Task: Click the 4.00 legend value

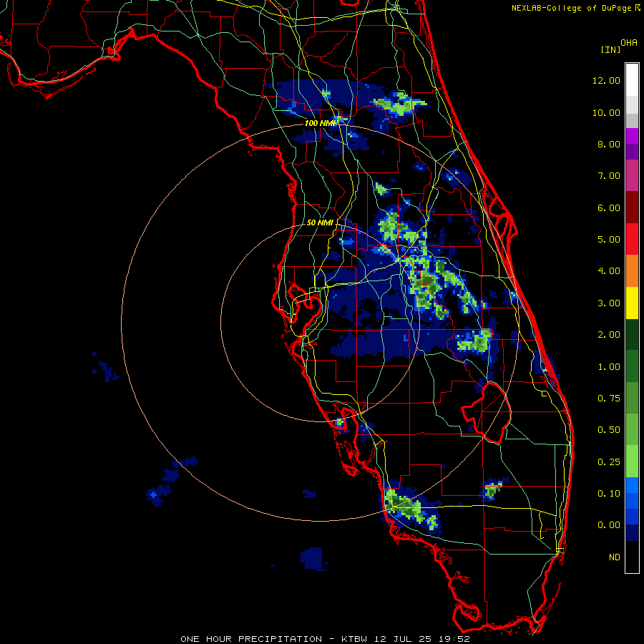Action: (609, 271)
